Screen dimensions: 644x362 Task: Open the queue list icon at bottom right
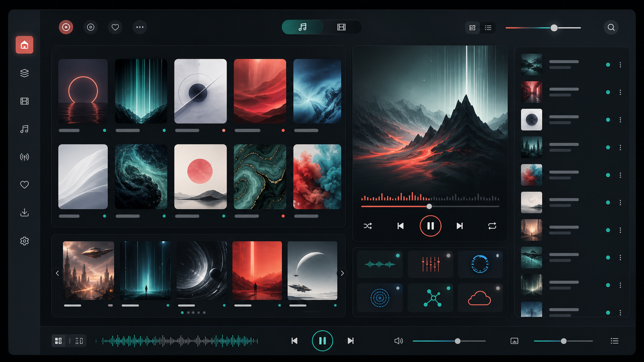coord(614,341)
